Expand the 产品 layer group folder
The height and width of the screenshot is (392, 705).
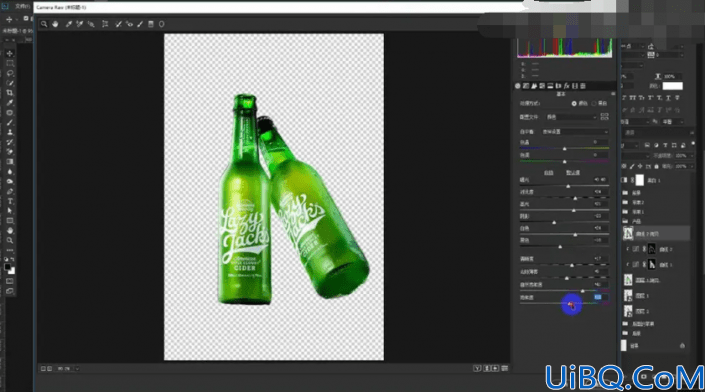[x=625, y=221]
